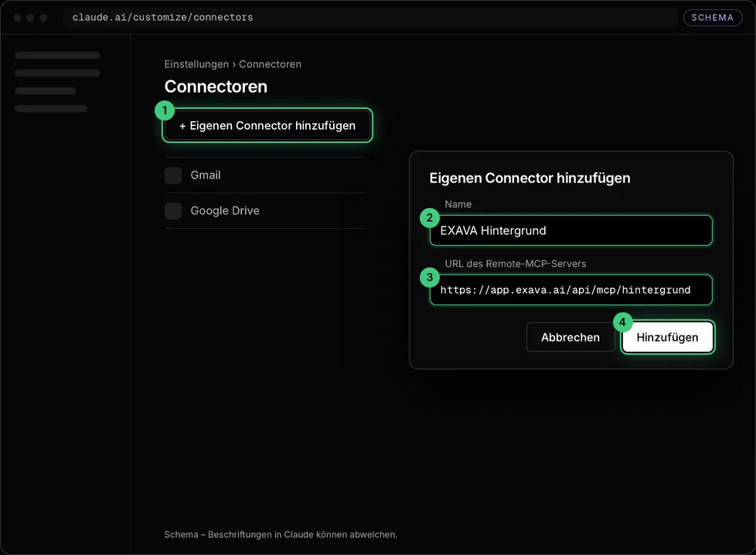Click the SCHEMA badge
This screenshot has height=555, width=756.
click(x=712, y=17)
